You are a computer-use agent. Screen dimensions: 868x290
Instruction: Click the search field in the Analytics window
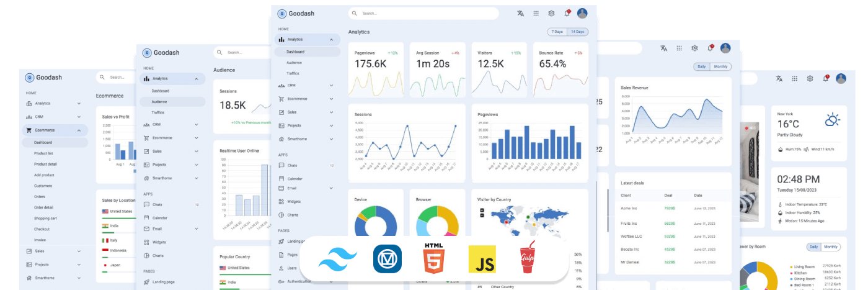point(423,13)
